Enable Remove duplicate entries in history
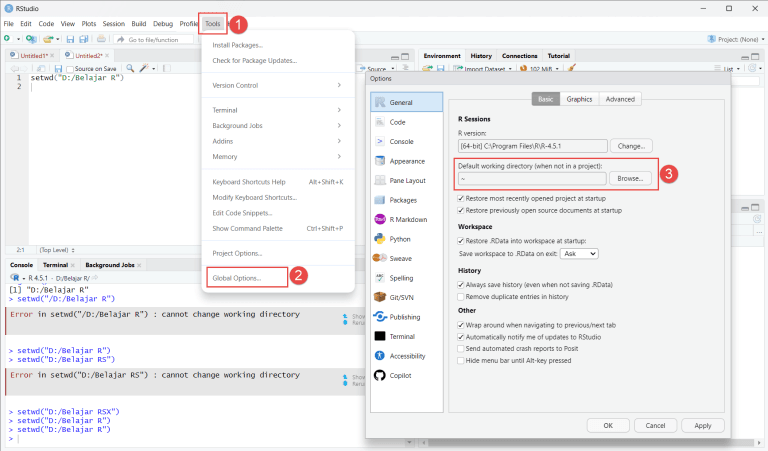 460,297
